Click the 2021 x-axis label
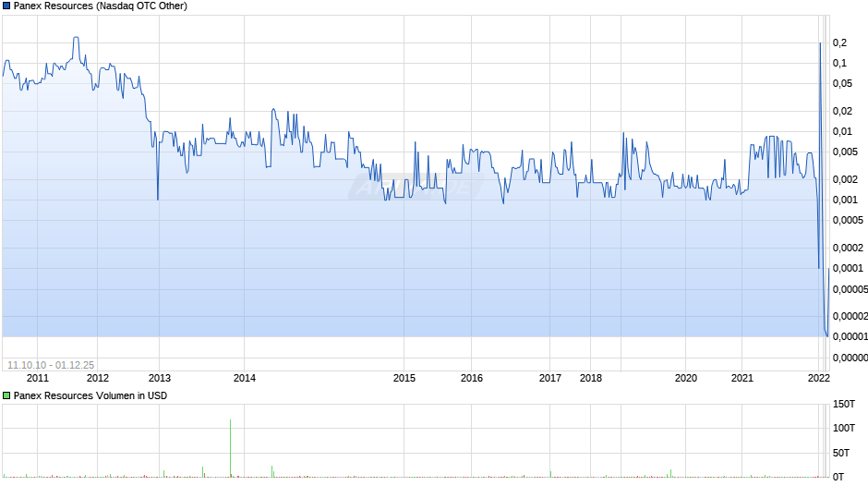 [x=742, y=378]
